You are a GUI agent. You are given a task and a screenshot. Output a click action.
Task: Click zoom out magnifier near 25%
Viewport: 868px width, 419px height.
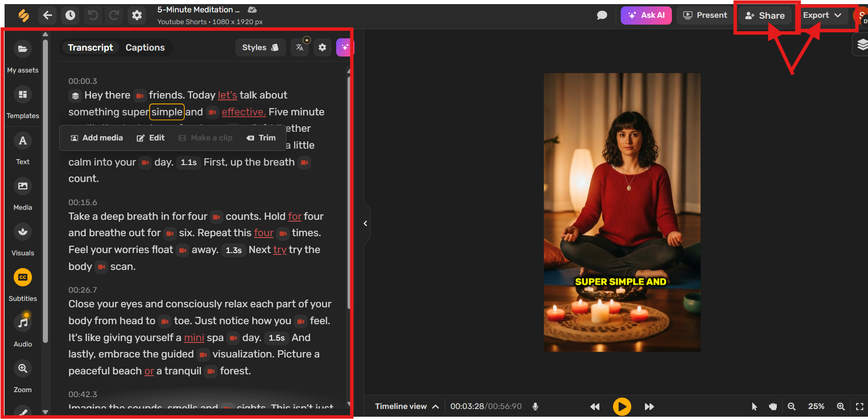point(792,406)
